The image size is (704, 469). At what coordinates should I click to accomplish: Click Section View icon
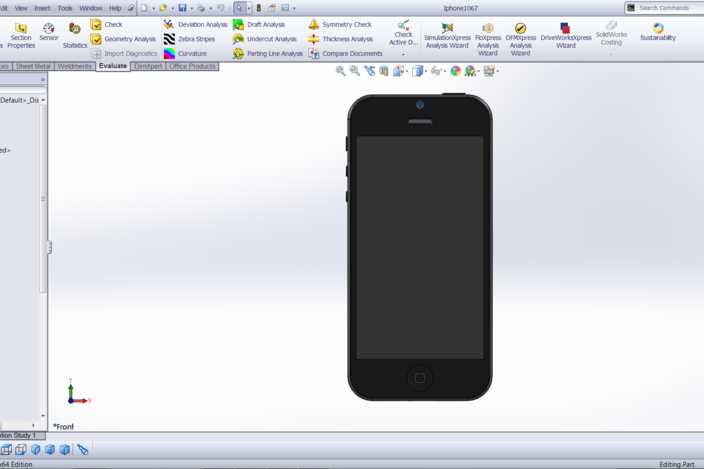384,71
